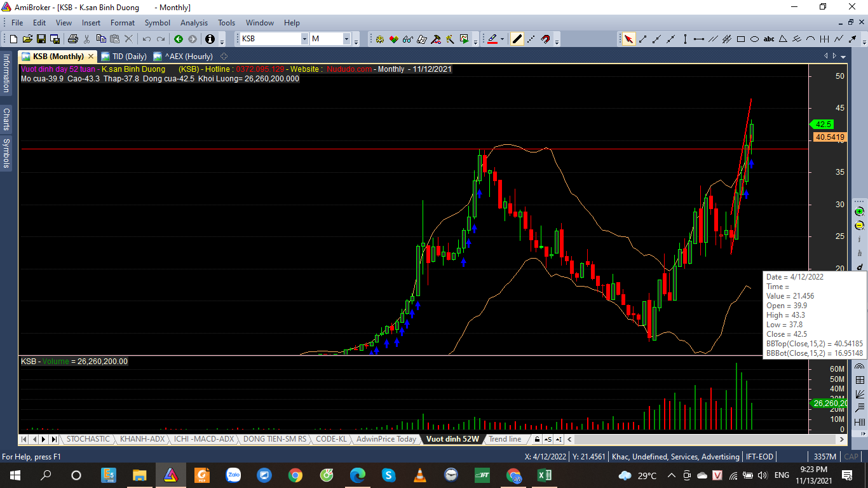The height and width of the screenshot is (488, 868).
Task: Open line color picker dropdown arrow
Action: (502, 39)
